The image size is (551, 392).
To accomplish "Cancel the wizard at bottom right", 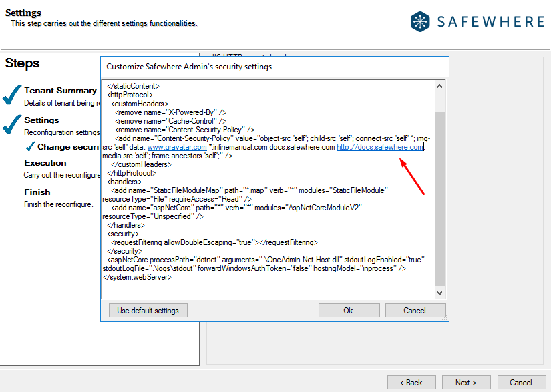I will click(x=521, y=383).
